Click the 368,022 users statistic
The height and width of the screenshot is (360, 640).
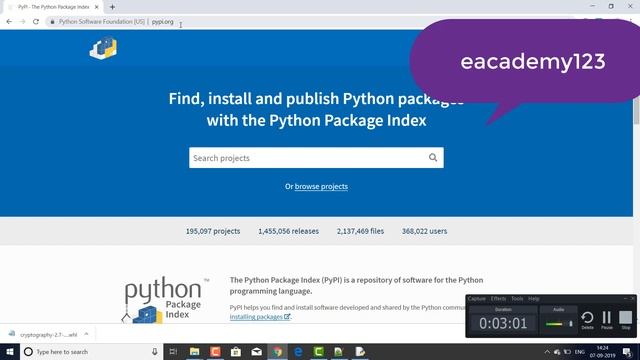click(424, 231)
